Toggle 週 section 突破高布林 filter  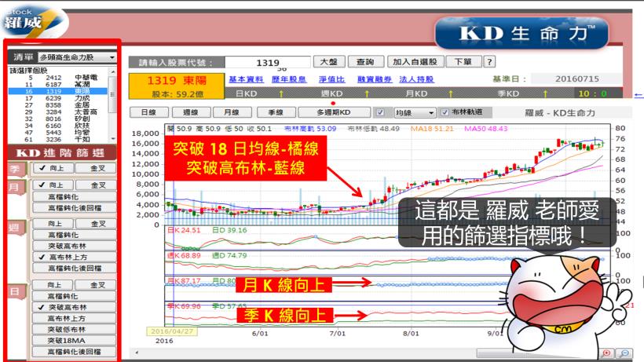coord(75,246)
